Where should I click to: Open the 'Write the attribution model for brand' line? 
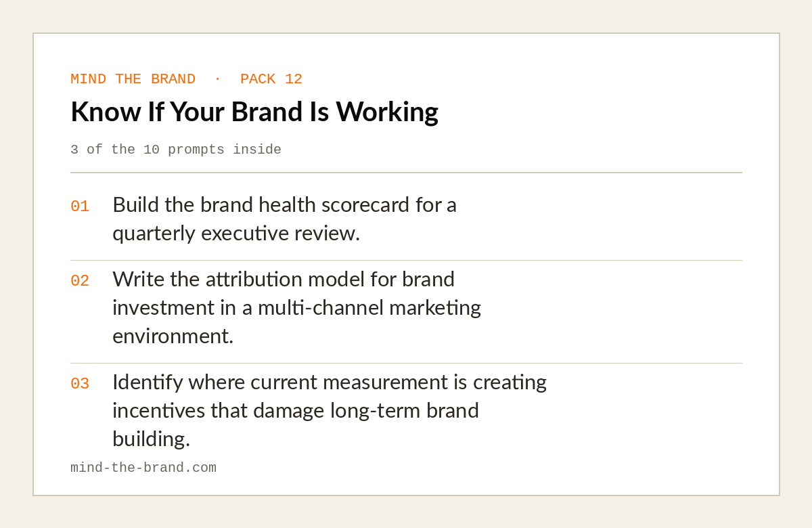tap(284, 279)
